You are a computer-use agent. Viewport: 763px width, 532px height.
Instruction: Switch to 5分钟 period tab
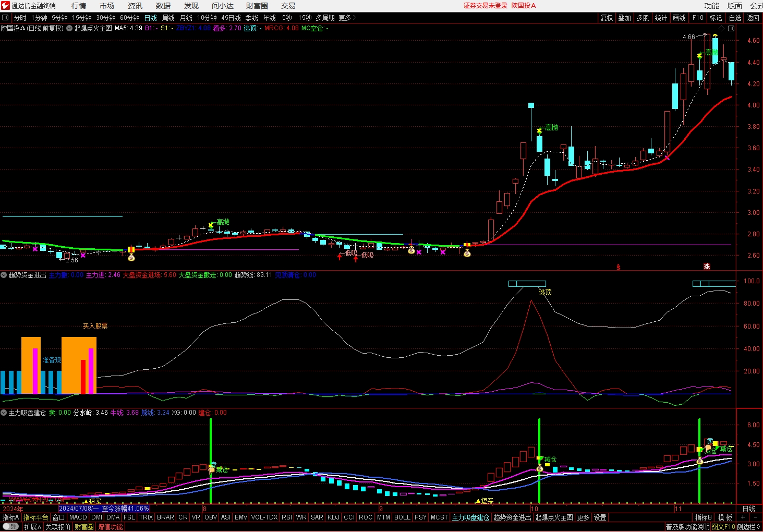pos(59,18)
